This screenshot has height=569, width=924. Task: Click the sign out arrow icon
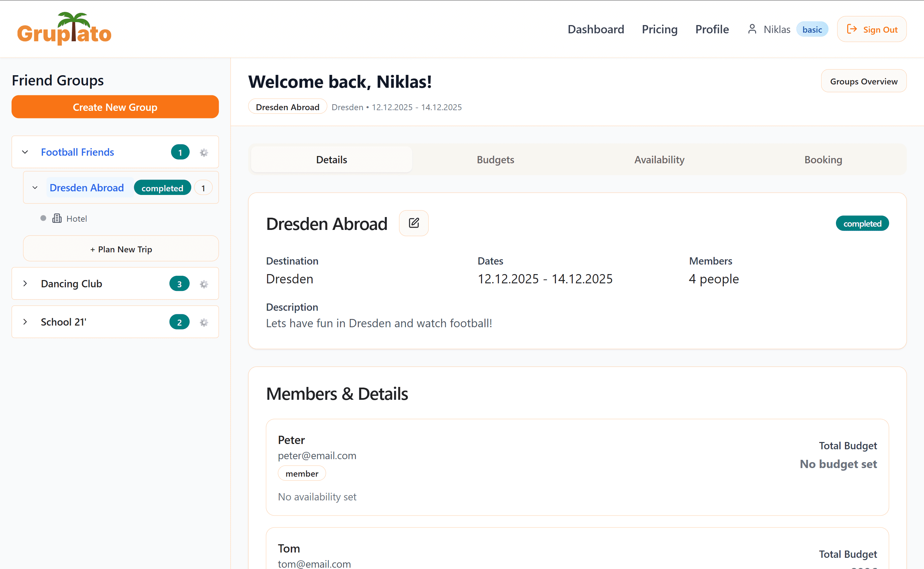pyautogui.click(x=852, y=29)
